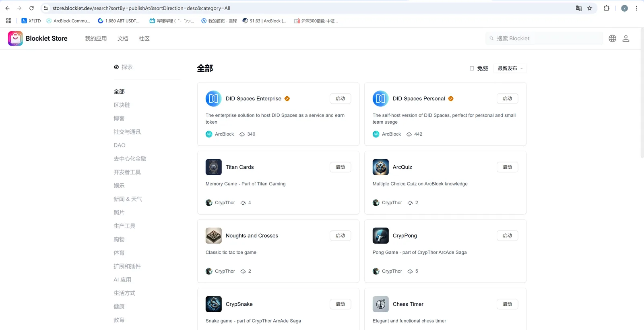The height and width of the screenshot is (330, 644).
Task: Select the 娱乐 category
Action: coord(119,186)
